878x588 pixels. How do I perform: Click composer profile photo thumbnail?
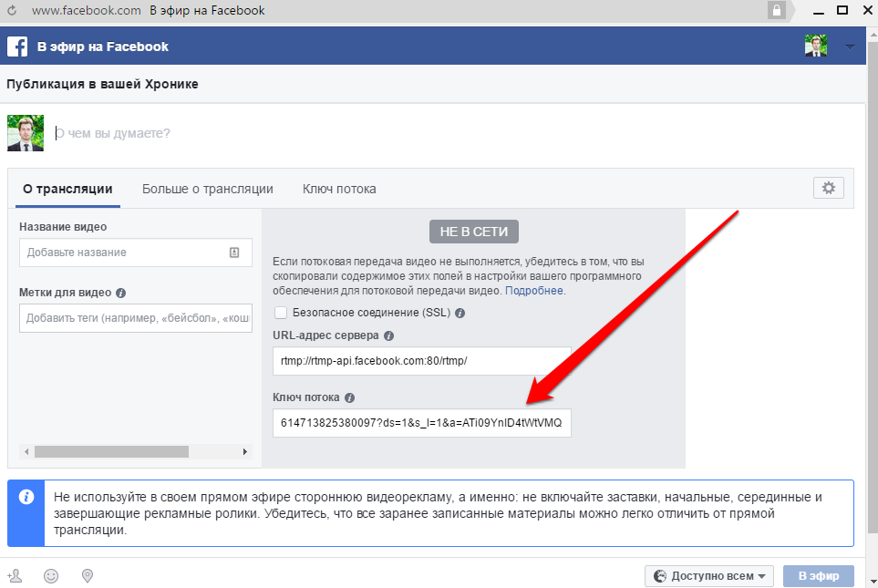click(26, 133)
